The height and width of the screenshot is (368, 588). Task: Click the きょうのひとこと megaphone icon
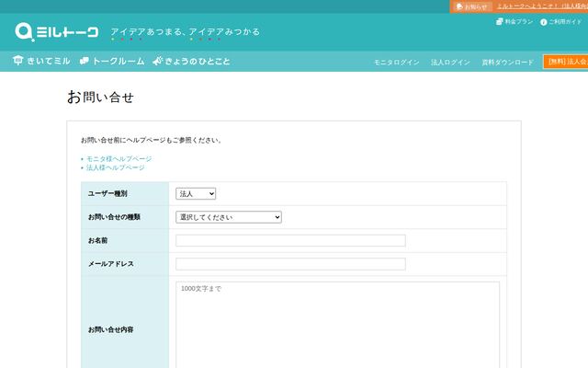[157, 61]
